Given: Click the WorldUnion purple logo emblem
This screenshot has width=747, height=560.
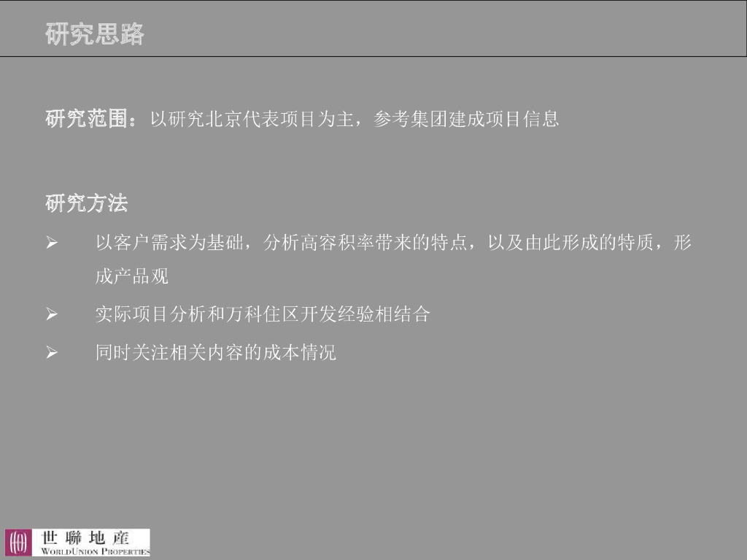Looking at the screenshot, I should [x=18, y=542].
